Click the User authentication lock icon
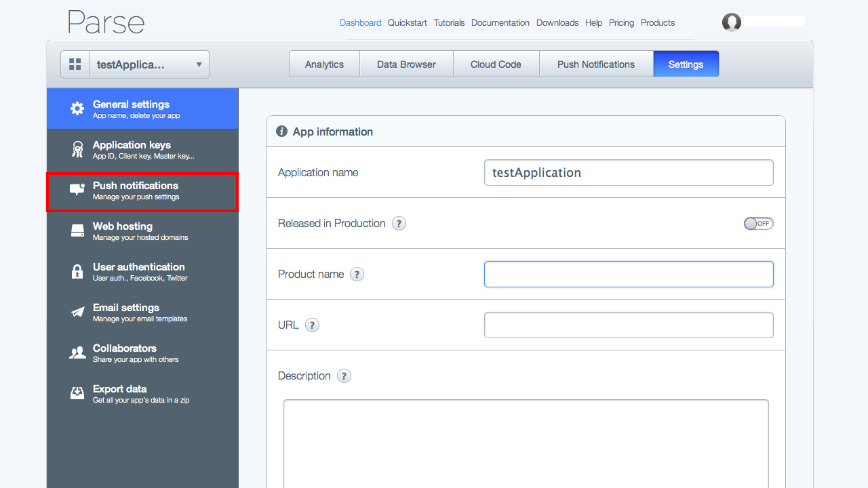Image resolution: width=868 pixels, height=488 pixels. (77, 271)
